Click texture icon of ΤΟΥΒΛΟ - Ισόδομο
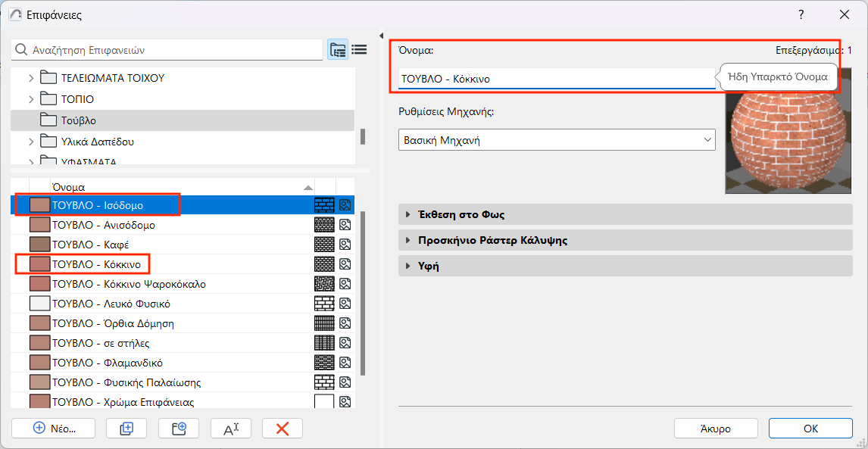Viewport: 868px width, 449px height. click(345, 205)
